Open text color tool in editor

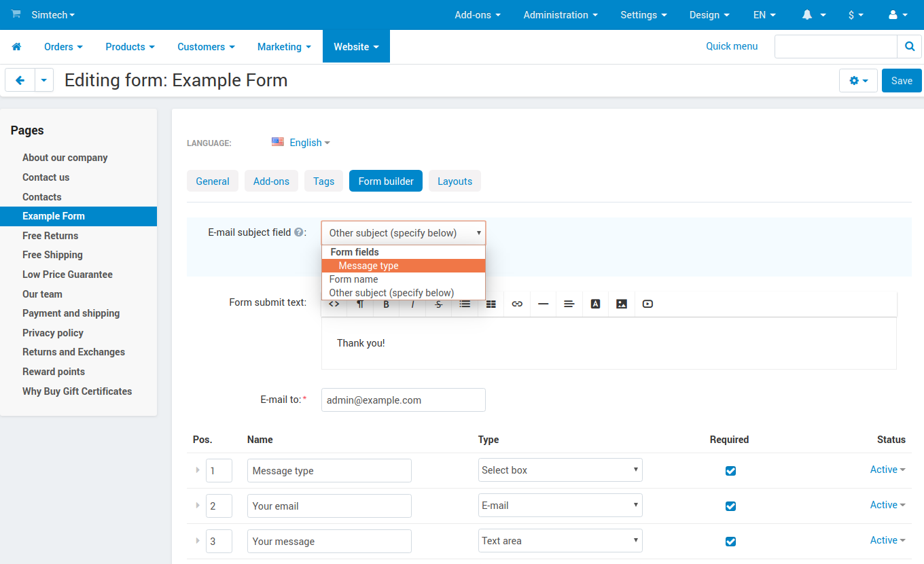595,304
